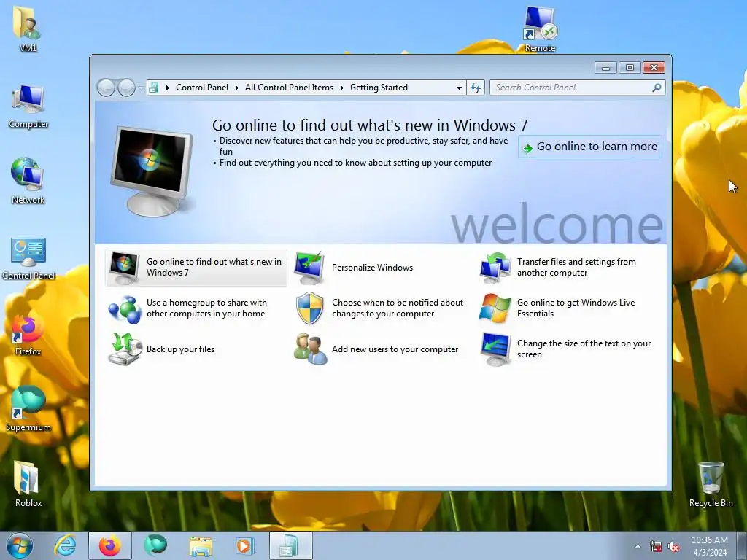Open Windows Explorer from the taskbar

click(x=201, y=545)
